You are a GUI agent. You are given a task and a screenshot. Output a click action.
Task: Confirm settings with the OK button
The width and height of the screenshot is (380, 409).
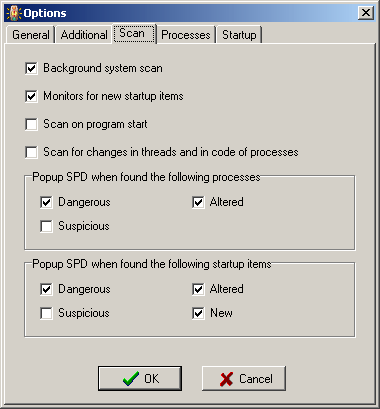tap(140, 379)
